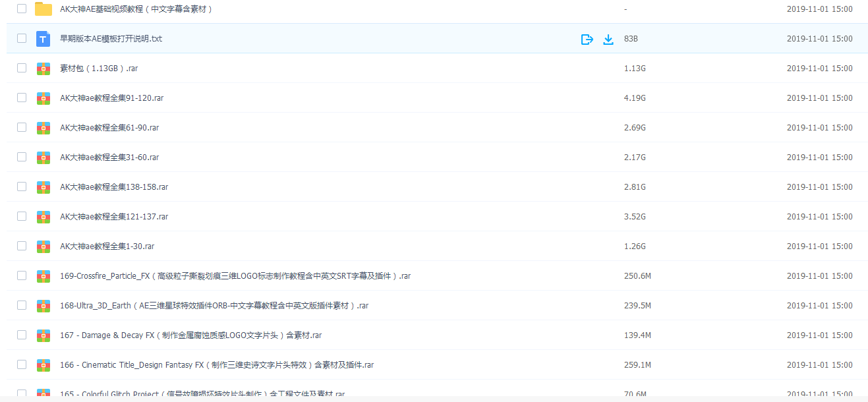Select the checkbox for AK大神ae教程全集31-60.rar
Screen dimensions: 868x402
click(22, 157)
